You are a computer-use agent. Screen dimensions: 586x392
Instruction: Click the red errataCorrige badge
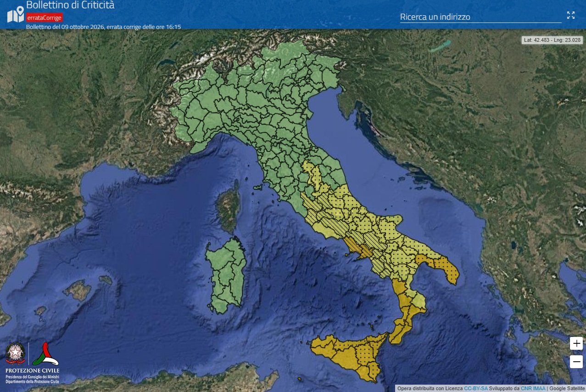tap(44, 17)
